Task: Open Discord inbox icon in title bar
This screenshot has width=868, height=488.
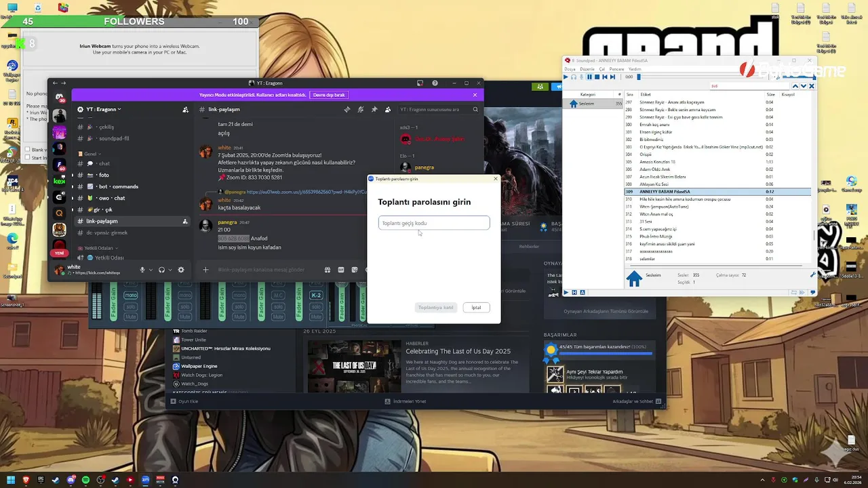Action: coord(420,83)
